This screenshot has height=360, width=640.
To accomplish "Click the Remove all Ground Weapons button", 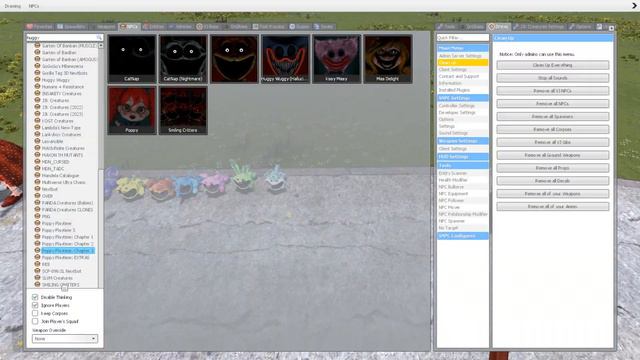I will pyautogui.click(x=553, y=155).
